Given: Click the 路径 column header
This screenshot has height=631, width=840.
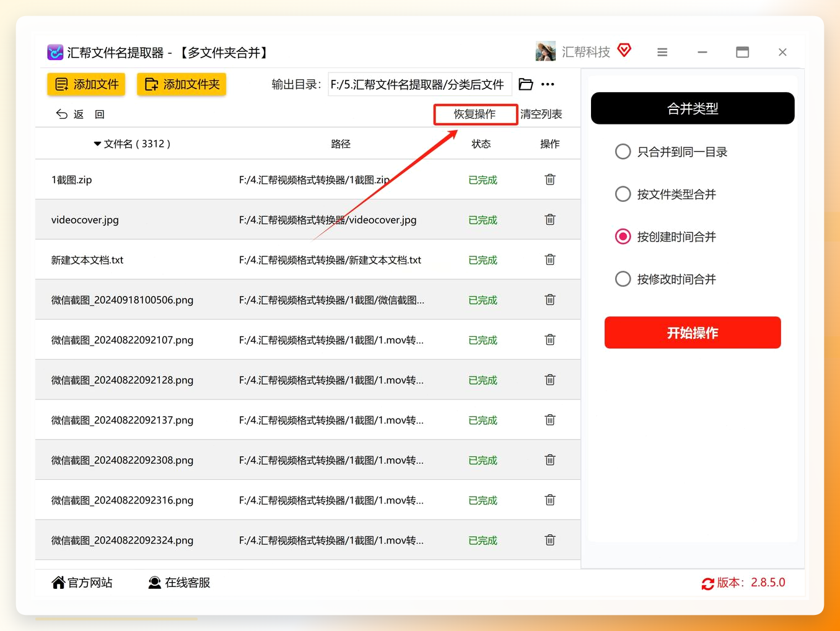Looking at the screenshot, I should 341,144.
